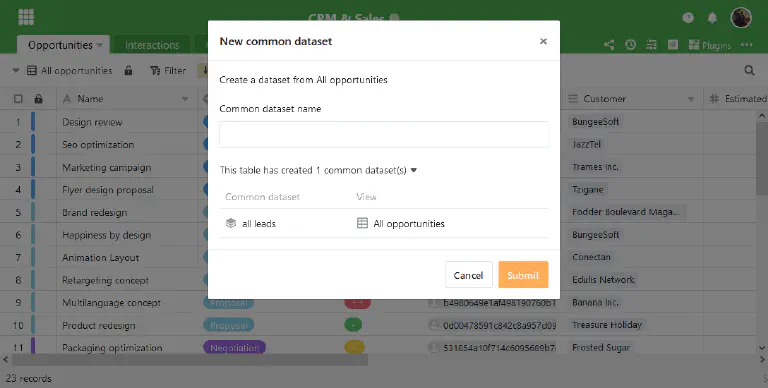Click the search magnifier icon
The image size is (768, 388).
tap(749, 71)
